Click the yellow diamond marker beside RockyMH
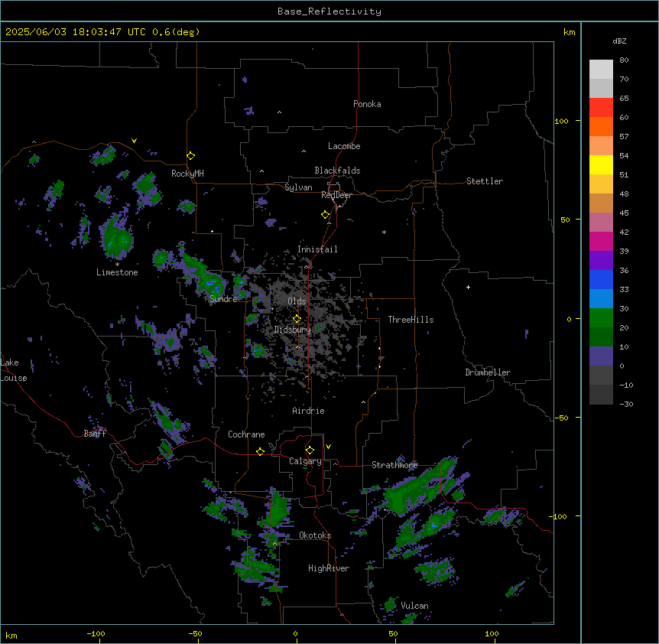Screen dimensions: 659x644 (x=191, y=156)
